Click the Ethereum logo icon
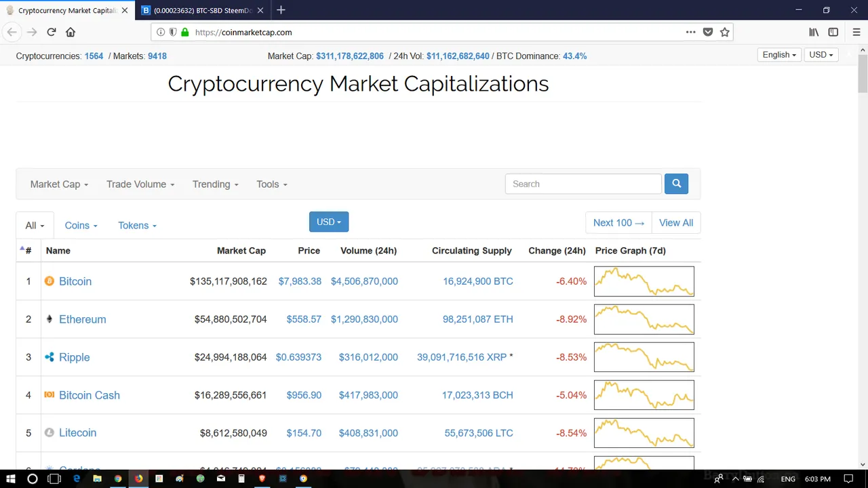The height and width of the screenshot is (488, 868). click(49, 319)
